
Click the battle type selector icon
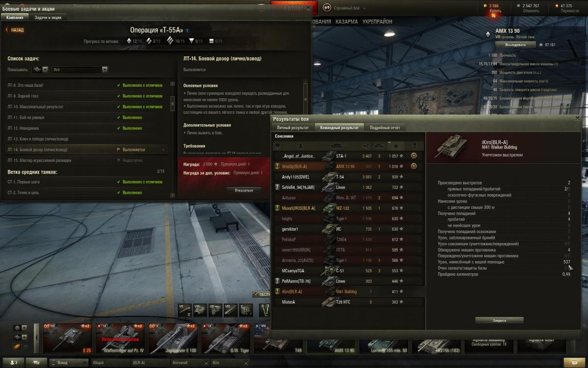[327, 8]
